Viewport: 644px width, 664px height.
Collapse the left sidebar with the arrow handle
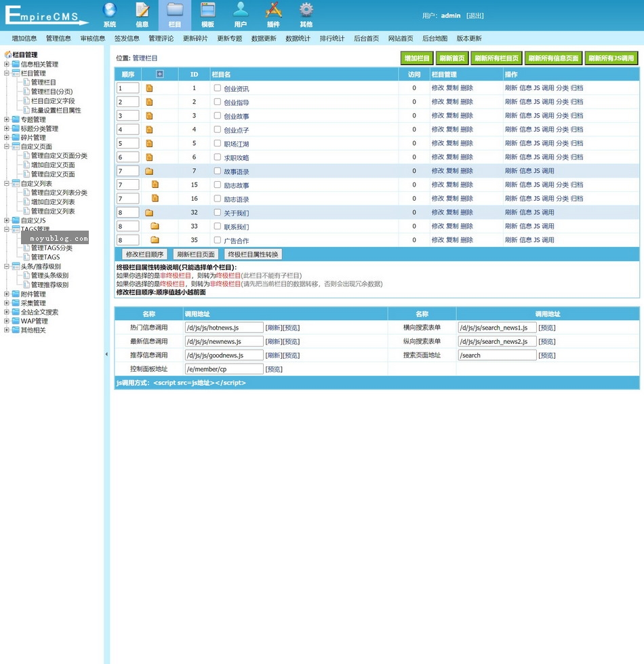tap(106, 354)
